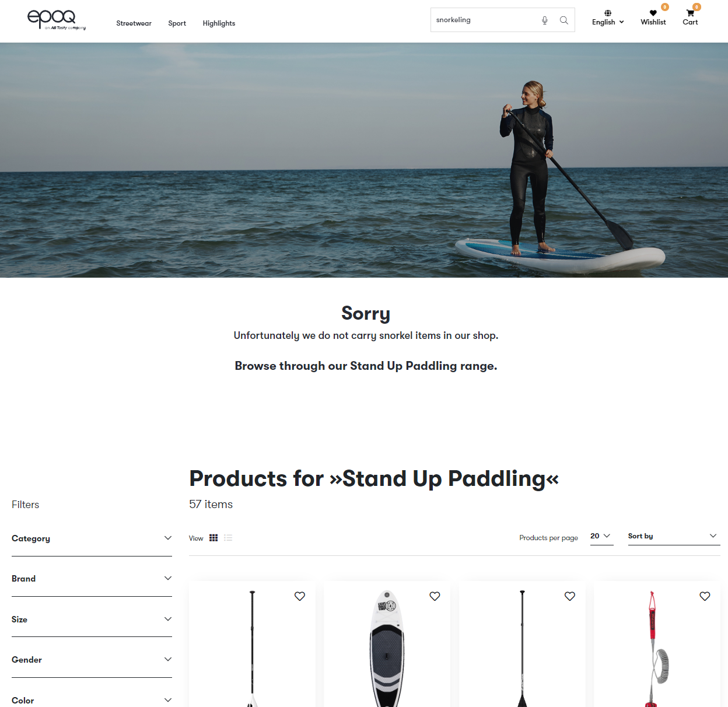Open the shopping Cart icon
728x707 pixels.
[x=690, y=13]
